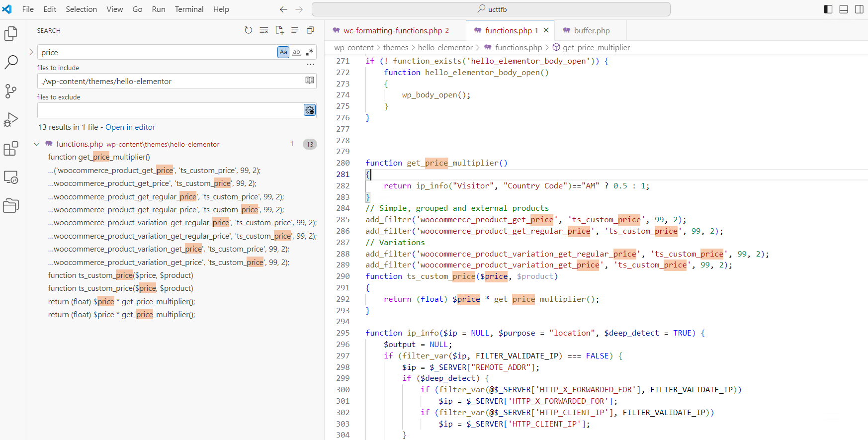The height and width of the screenshot is (440, 868).
Task: Refresh the search results
Action: tap(249, 30)
